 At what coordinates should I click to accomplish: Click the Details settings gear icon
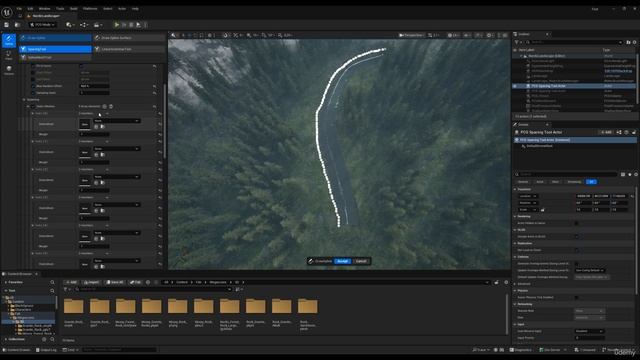636,174
